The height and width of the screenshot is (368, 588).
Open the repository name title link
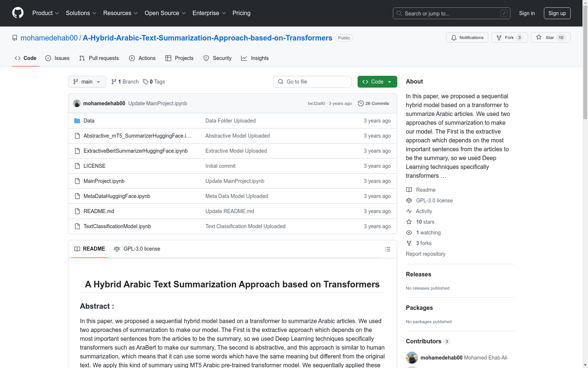(x=208, y=38)
